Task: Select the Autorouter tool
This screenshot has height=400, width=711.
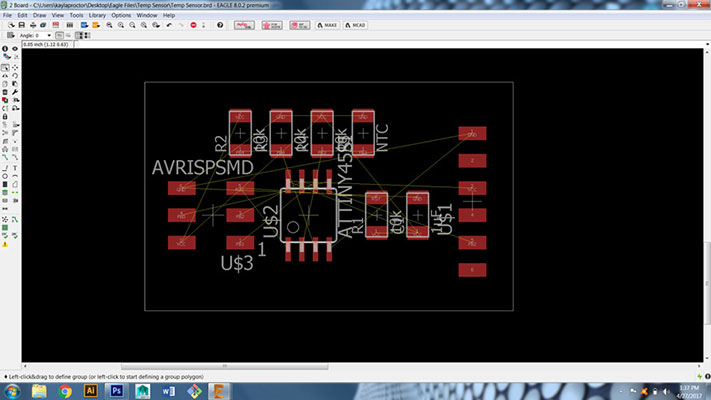Action: click(15, 220)
